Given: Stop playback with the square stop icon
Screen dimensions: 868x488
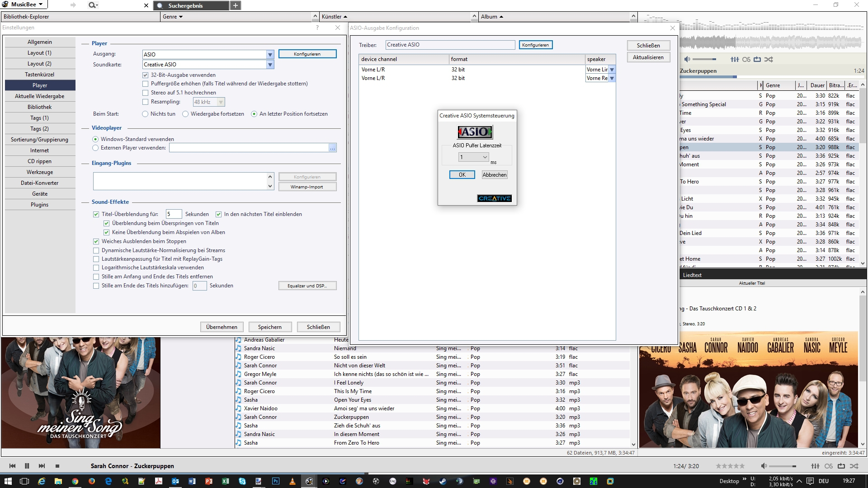Looking at the screenshot, I should pyautogui.click(x=57, y=466).
